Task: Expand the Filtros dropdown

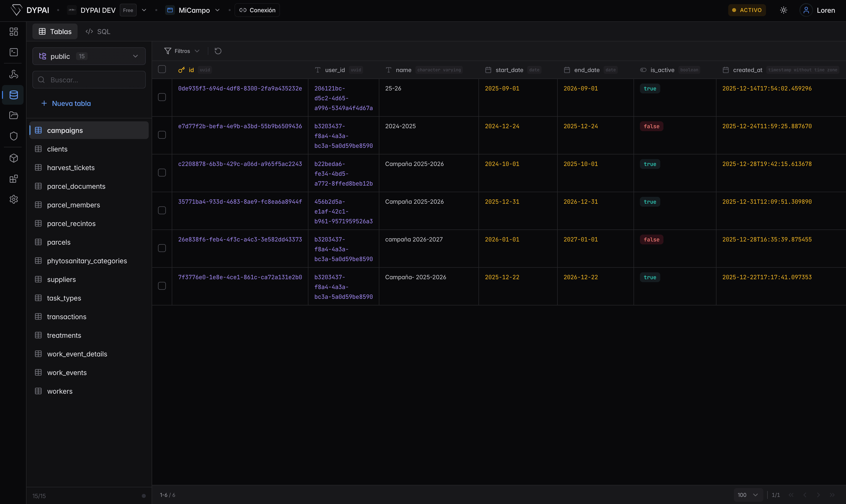Action: [x=182, y=51]
